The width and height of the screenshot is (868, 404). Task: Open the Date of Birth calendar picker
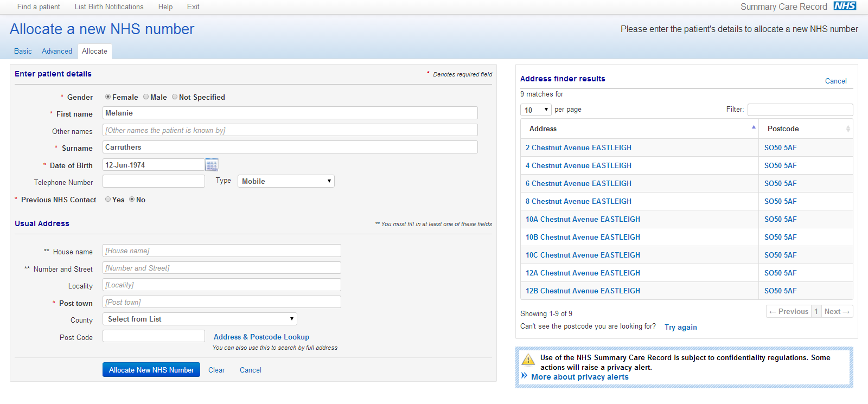pyautogui.click(x=212, y=165)
